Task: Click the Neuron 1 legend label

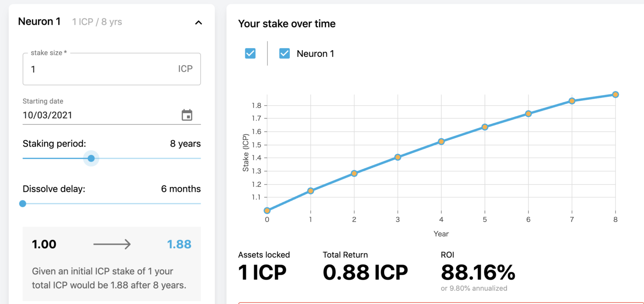Action: coord(315,54)
